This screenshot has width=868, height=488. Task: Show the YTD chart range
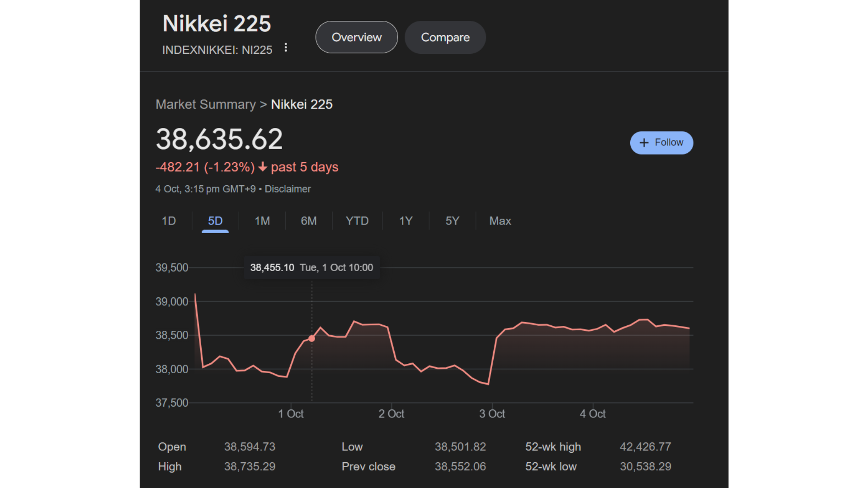pos(357,221)
